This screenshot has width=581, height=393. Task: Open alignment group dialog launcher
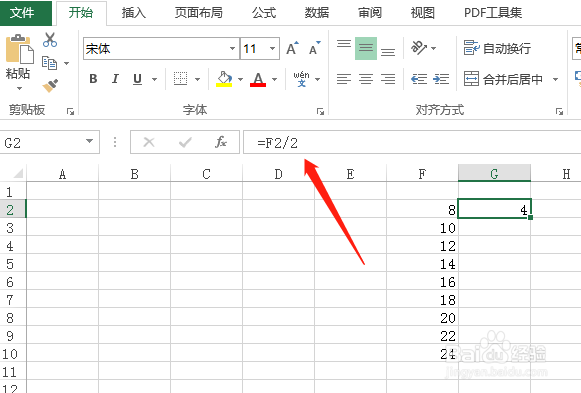(559, 111)
